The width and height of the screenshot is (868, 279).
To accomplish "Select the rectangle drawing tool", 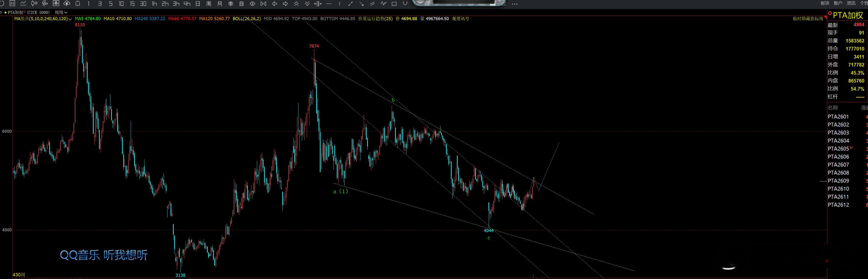I will 394,4.
